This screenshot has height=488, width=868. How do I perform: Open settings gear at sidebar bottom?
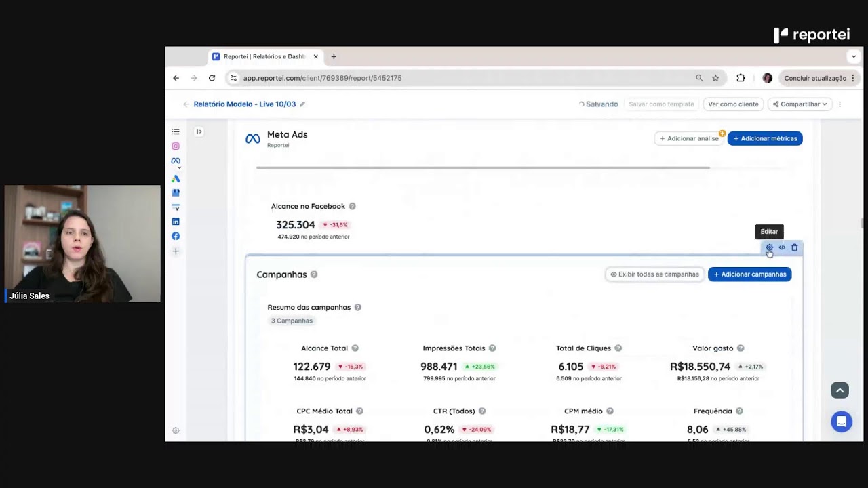coord(176,430)
